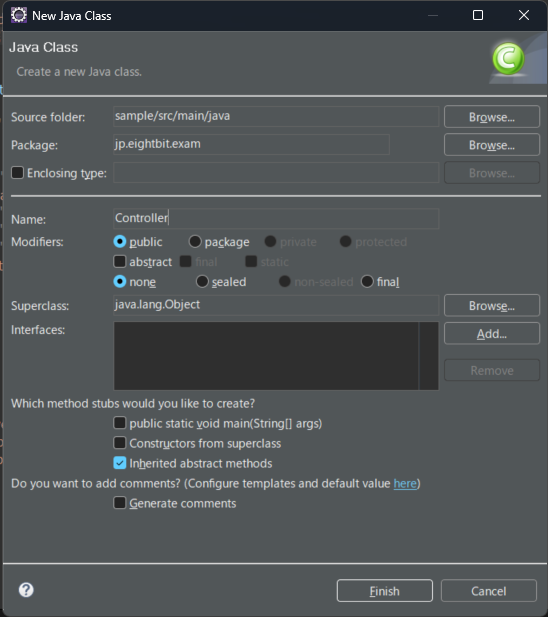Screen dimensions: 548x617
Task: Maximize the New Java Class dialog
Action: point(478,15)
